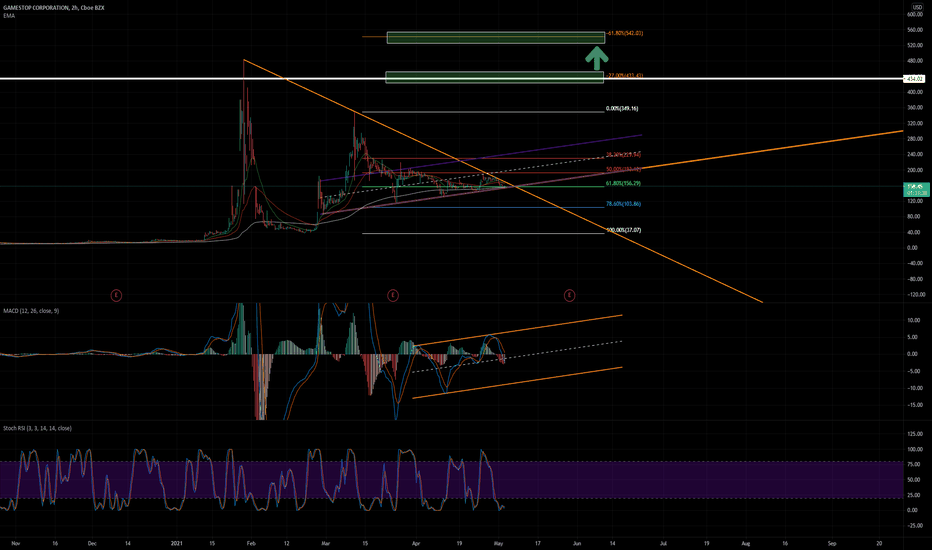Image resolution: width=932 pixels, height=550 pixels.
Task: Select the -61.80%(542.03) Fibonacci label
Action: click(x=625, y=33)
